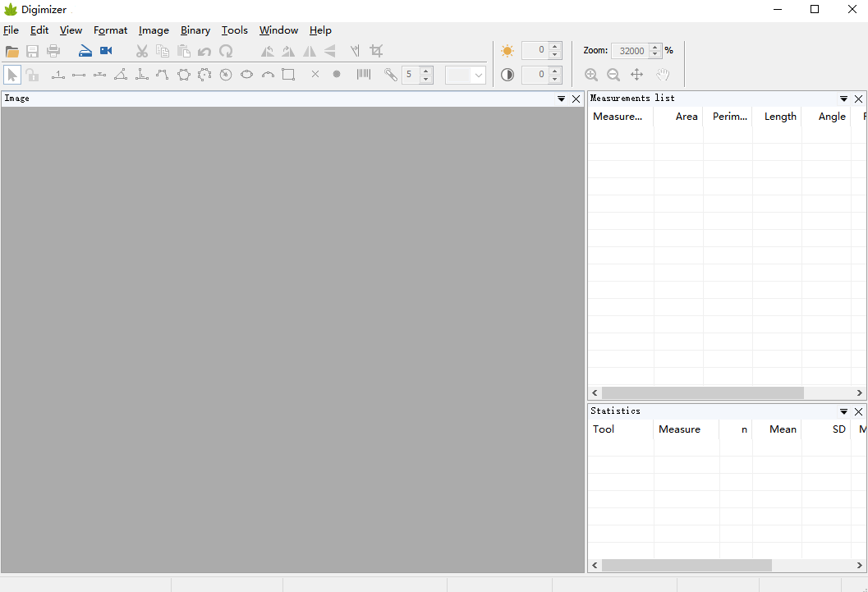Open the View menu
The image size is (868, 592).
pos(71,30)
